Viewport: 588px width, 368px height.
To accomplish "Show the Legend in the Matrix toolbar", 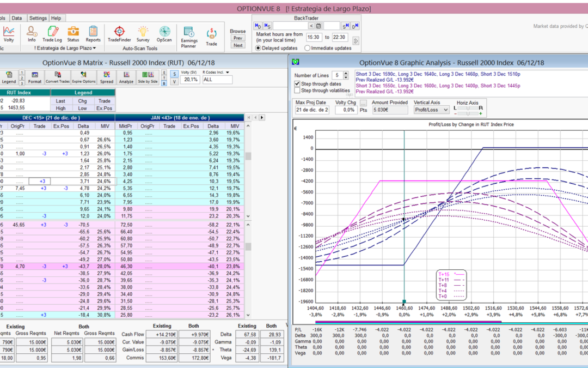I will pos(9,77).
